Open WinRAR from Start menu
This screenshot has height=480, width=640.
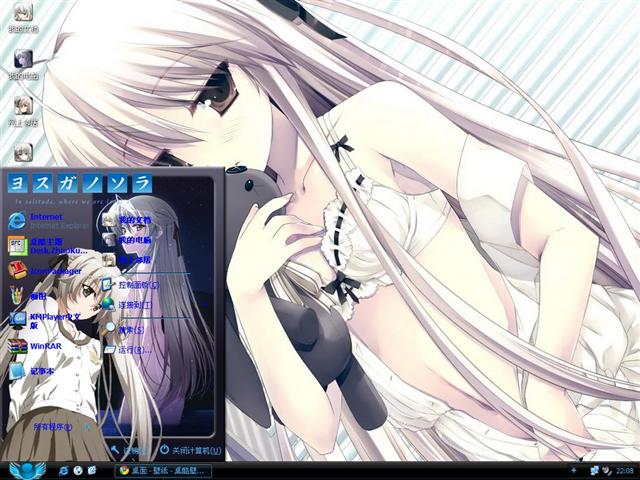(35, 346)
